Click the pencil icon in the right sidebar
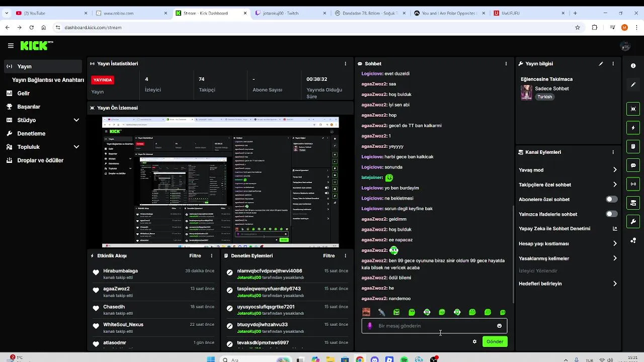 633,84
